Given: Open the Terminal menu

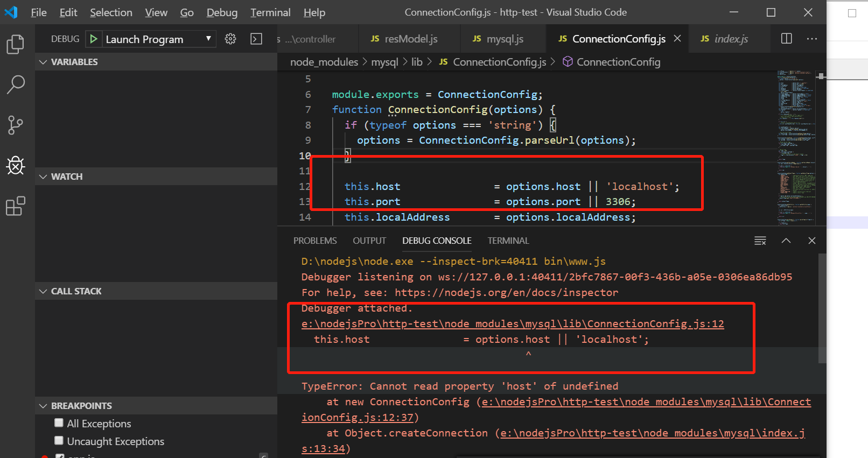Looking at the screenshot, I should 270,12.
